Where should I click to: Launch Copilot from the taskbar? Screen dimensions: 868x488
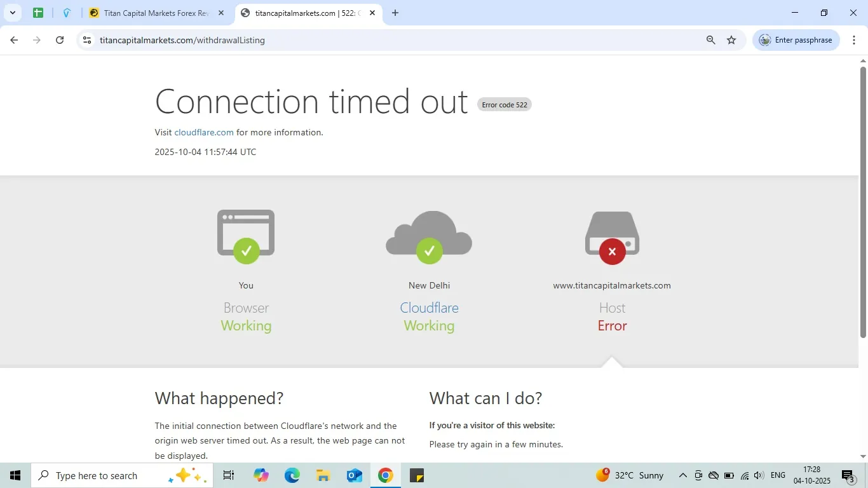tap(261, 475)
